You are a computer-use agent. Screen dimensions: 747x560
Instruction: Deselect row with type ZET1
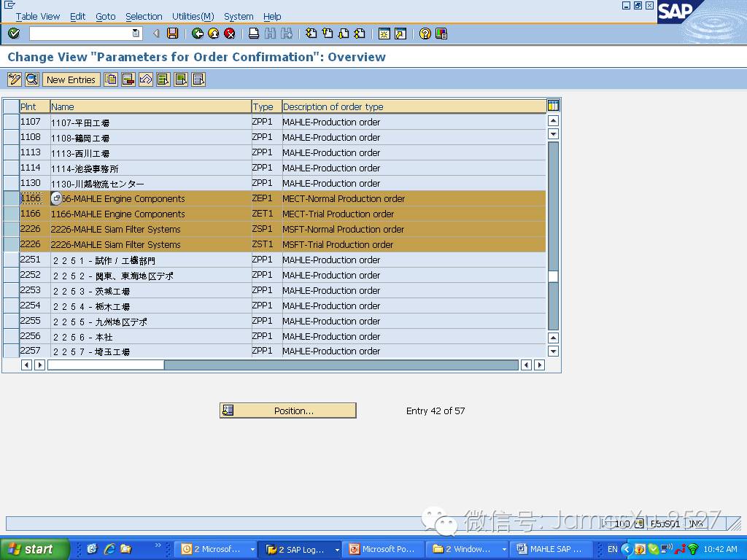(11, 214)
